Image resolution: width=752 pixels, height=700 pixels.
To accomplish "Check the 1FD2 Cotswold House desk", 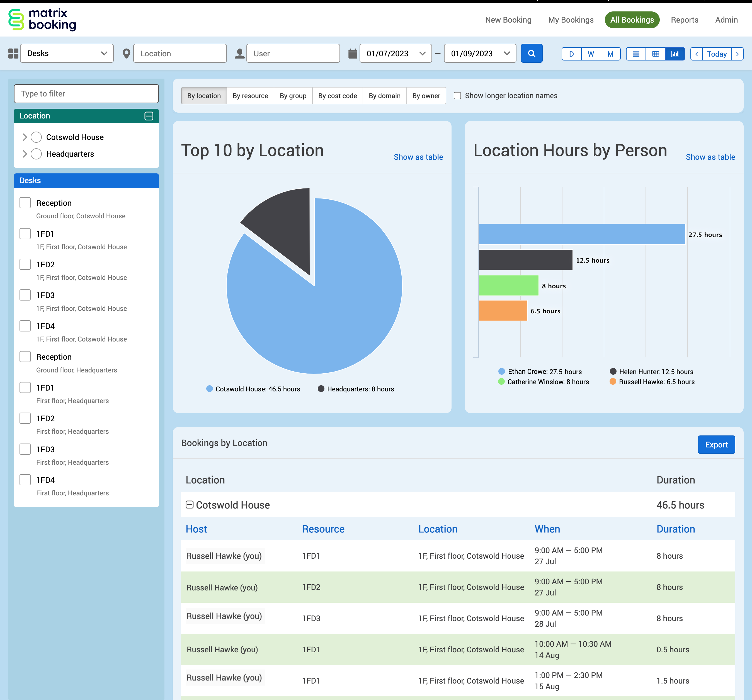I will click(x=25, y=264).
